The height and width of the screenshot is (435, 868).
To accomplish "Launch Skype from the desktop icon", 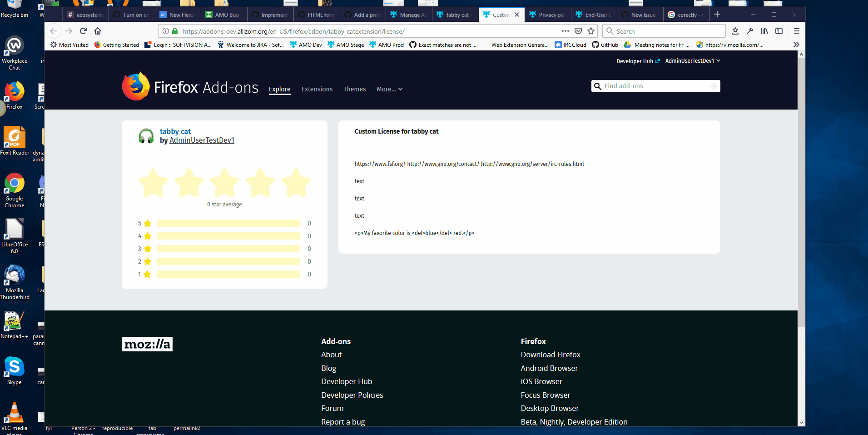I will 15,371.
